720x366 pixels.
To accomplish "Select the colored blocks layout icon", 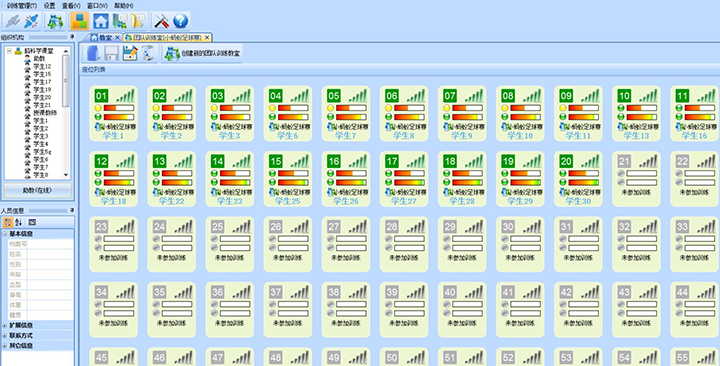I will tap(80, 21).
